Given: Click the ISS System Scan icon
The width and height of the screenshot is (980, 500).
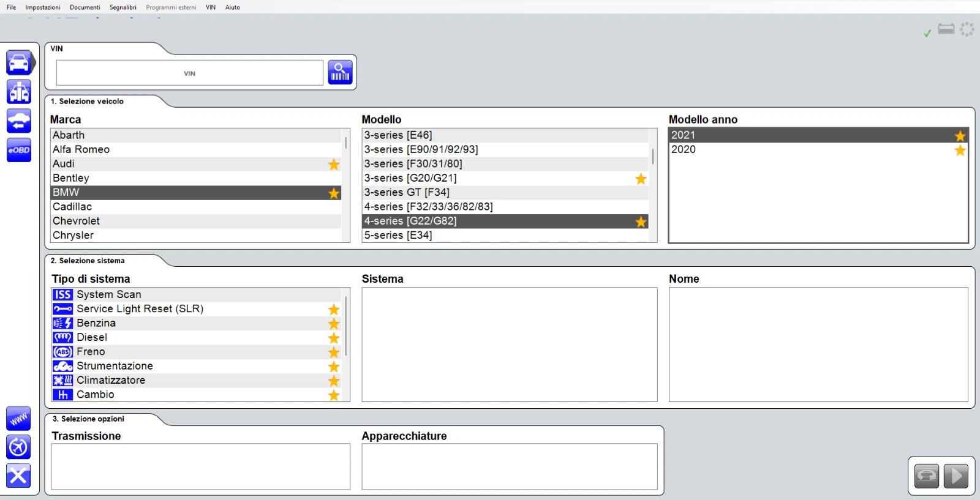Looking at the screenshot, I should pos(62,294).
